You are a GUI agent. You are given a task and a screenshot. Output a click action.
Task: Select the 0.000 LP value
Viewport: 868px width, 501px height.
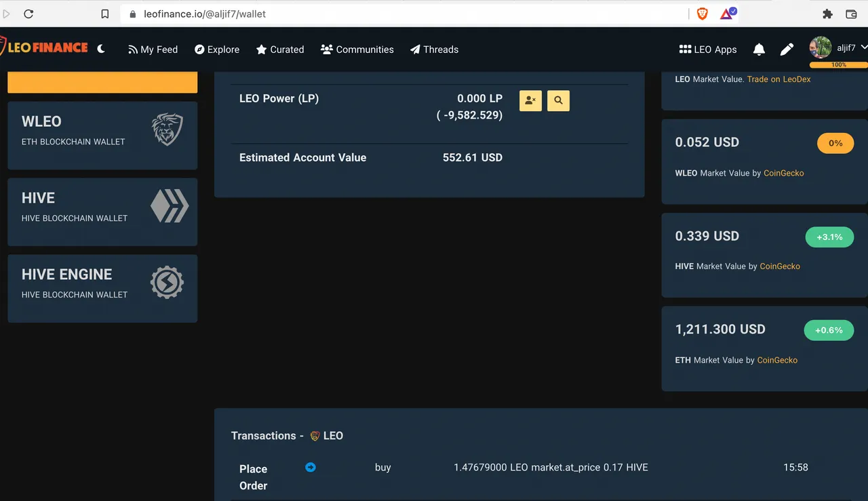coord(479,98)
